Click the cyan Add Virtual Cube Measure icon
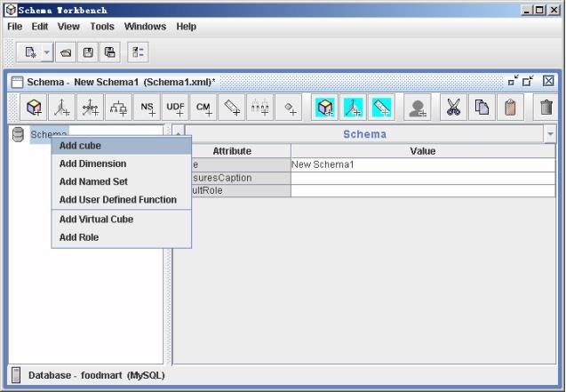Image resolution: width=566 pixels, height=392 pixels. pyautogui.click(x=381, y=108)
